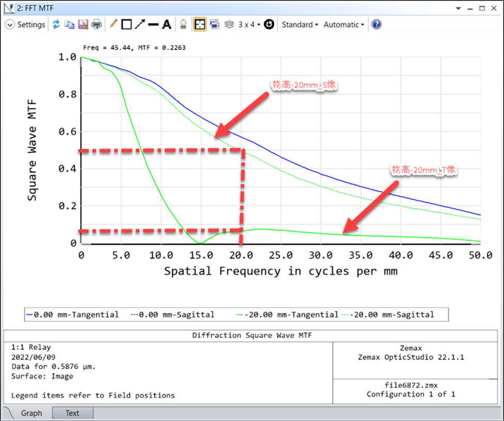Select the rectangle draw tool
Viewport: 504px width, 421px height.
126,24
